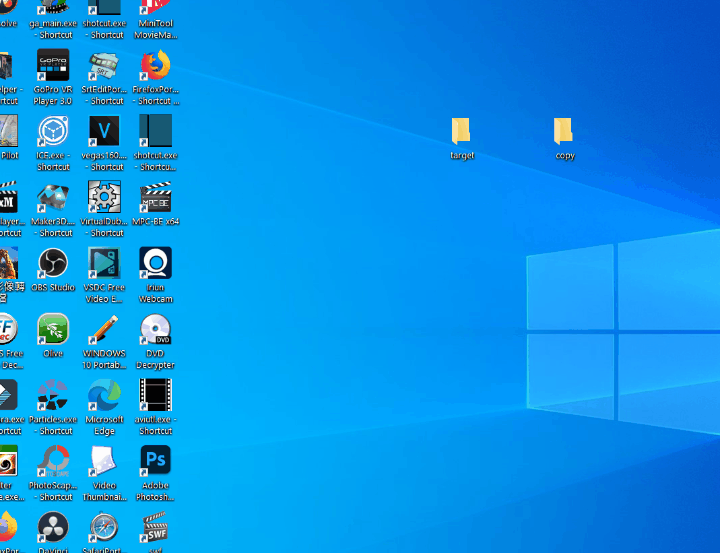Click the vegas160 shortcut with V logo
The width and height of the screenshot is (720, 553).
coord(104,131)
